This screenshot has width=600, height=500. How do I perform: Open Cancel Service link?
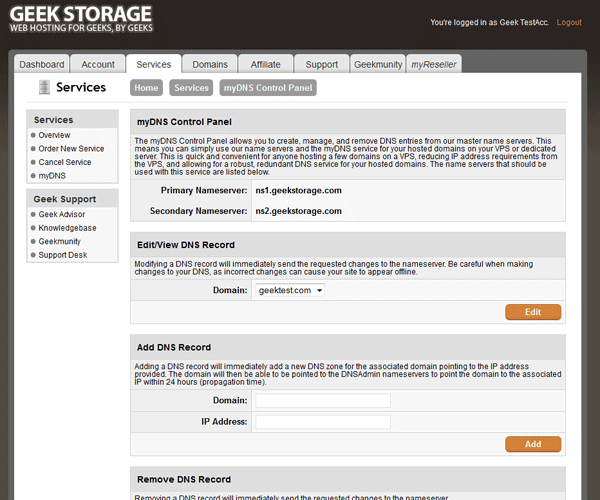pyautogui.click(x=65, y=162)
